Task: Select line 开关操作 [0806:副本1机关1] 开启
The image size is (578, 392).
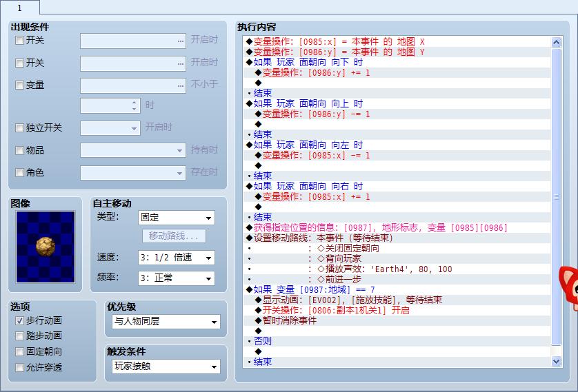Action: (398, 310)
